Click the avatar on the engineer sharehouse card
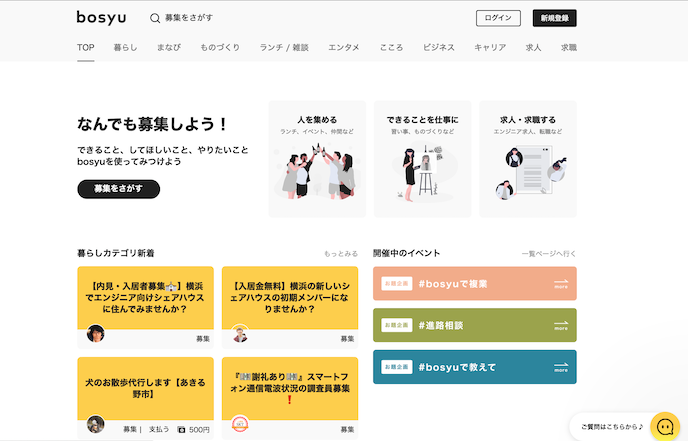This screenshot has width=688, height=441. [96, 334]
